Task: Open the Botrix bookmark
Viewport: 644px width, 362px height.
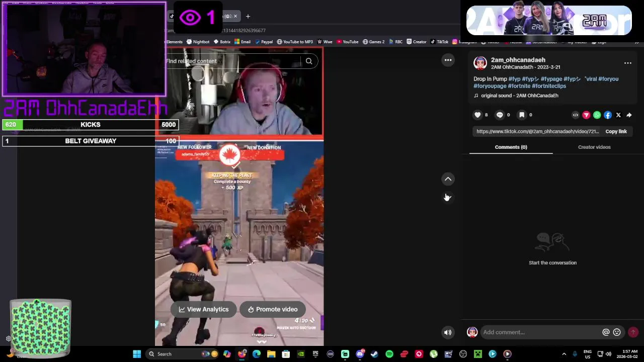Action: pos(222,42)
